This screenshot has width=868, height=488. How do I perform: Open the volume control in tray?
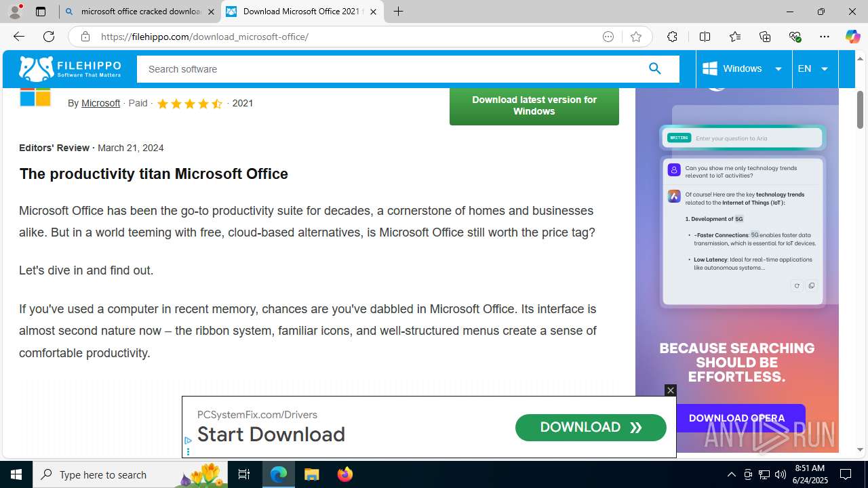tap(781, 474)
